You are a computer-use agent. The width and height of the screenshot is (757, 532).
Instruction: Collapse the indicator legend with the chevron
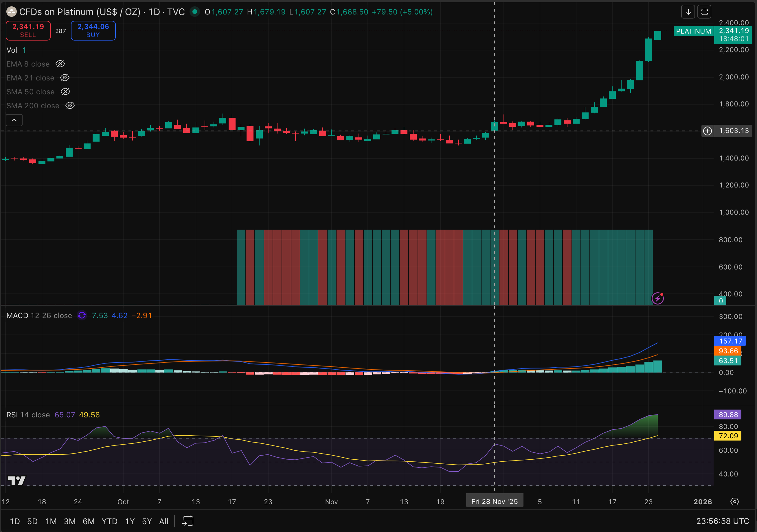pos(14,120)
